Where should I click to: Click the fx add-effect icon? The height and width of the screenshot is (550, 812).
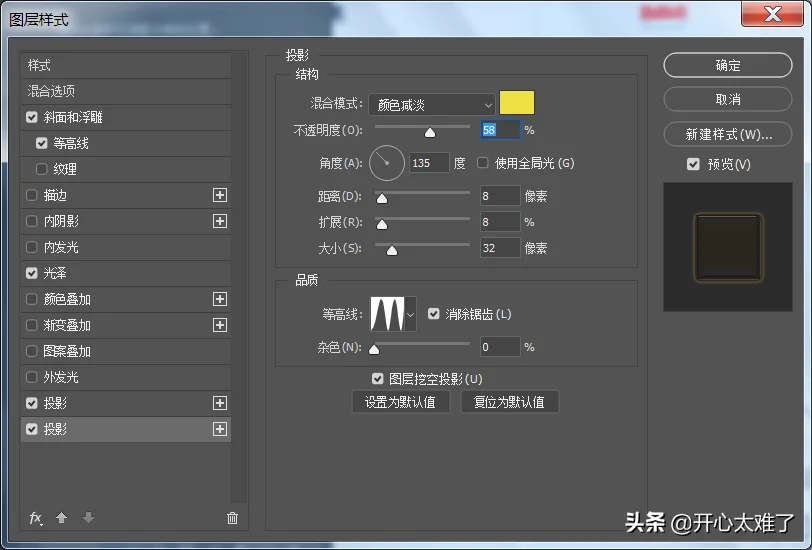36,518
